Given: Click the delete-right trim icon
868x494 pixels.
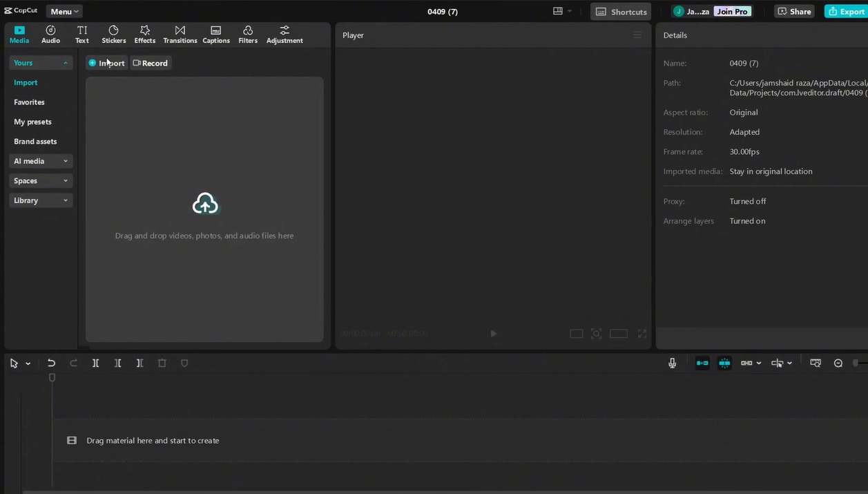Looking at the screenshot, I should tap(139, 363).
